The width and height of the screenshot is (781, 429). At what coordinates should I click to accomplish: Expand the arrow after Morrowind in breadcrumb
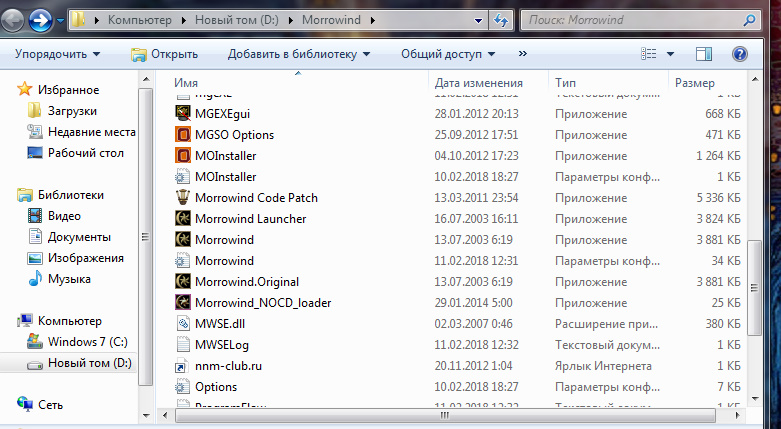(x=372, y=20)
